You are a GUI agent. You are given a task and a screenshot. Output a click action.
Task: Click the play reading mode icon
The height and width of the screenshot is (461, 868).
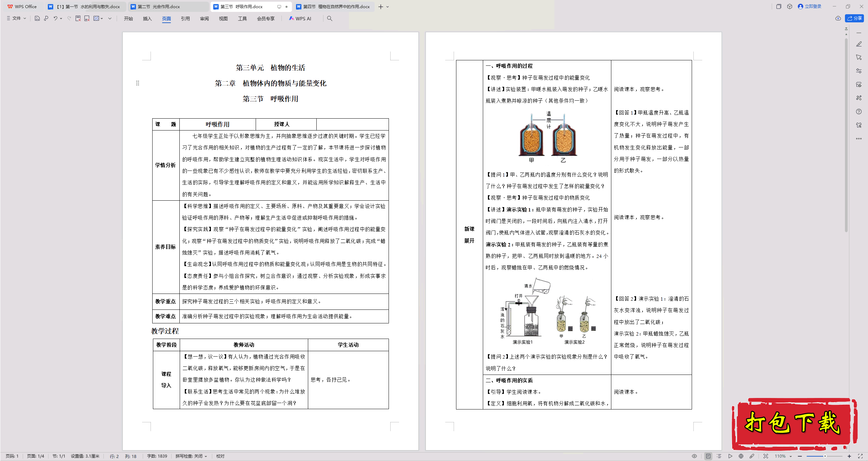[730, 456]
